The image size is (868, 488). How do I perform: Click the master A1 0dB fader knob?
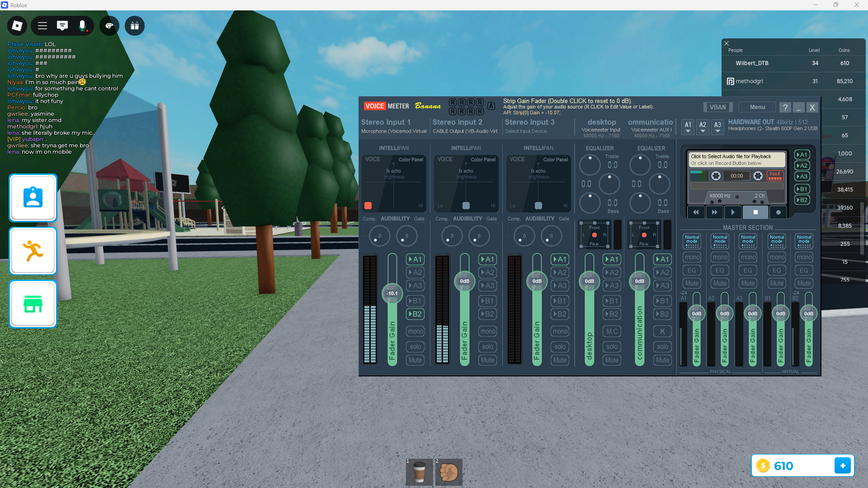point(697,314)
